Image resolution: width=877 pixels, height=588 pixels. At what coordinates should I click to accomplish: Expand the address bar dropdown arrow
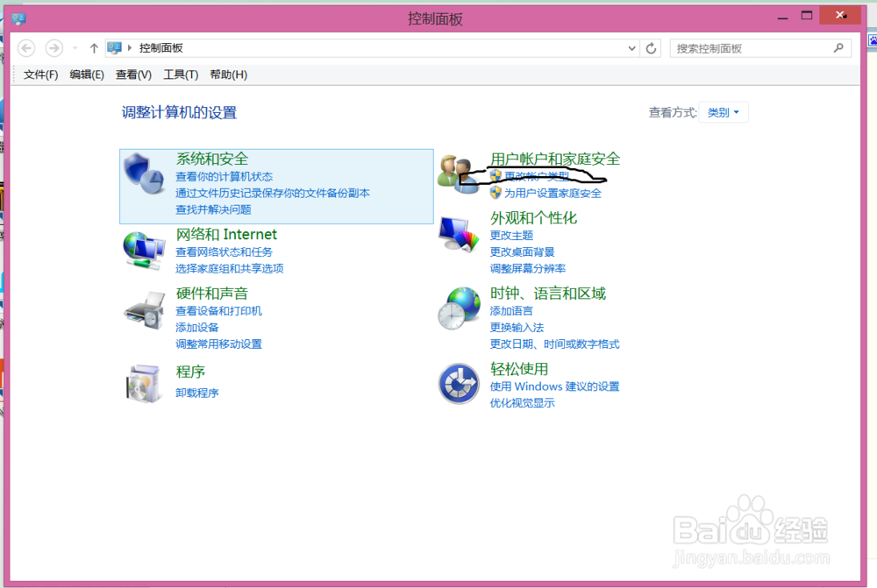(x=631, y=48)
